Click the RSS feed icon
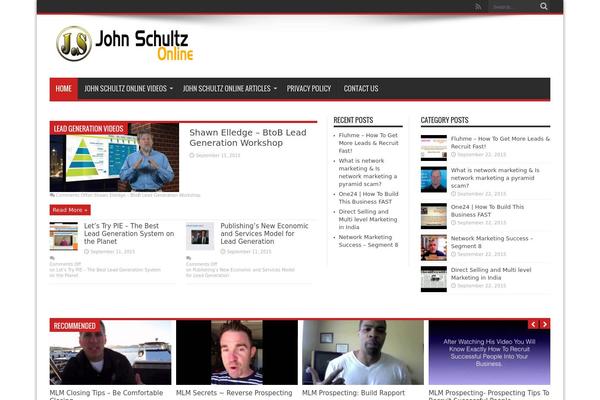The image size is (600, 400). [x=478, y=7]
